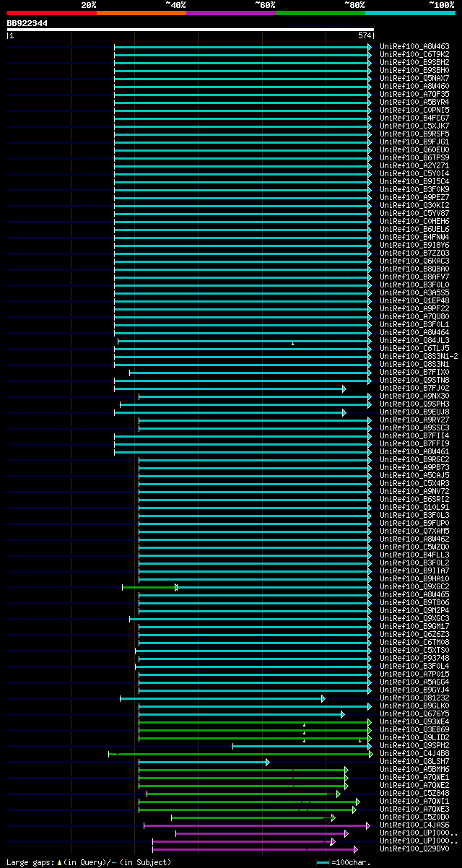Open hit UniRef100_Q5NAX7

(x=414, y=78)
